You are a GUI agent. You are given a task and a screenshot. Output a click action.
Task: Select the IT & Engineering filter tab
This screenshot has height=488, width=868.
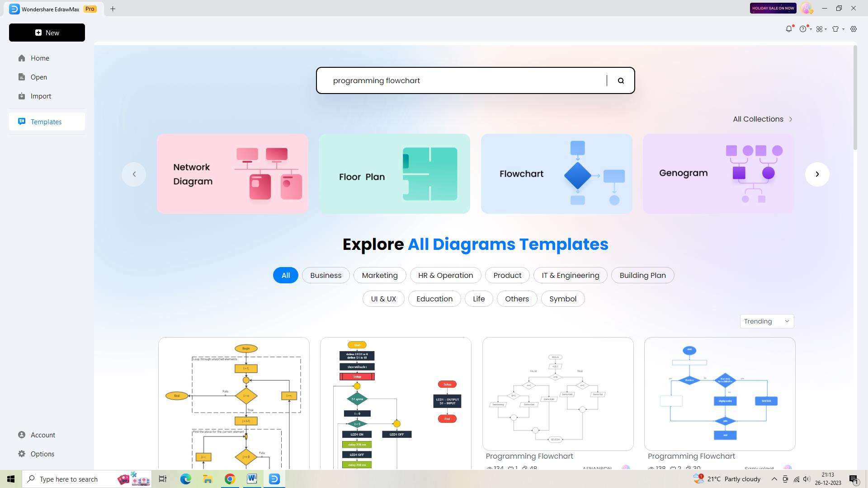571,275
